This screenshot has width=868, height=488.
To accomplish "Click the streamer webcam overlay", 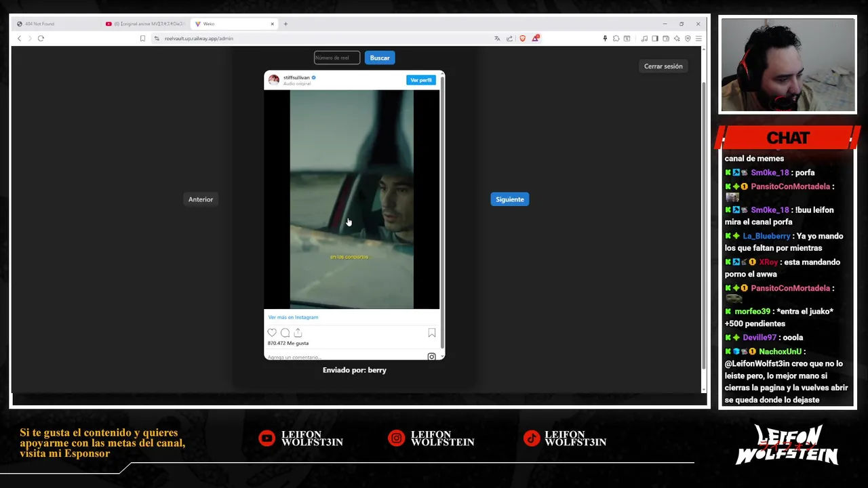I will 787,65.
